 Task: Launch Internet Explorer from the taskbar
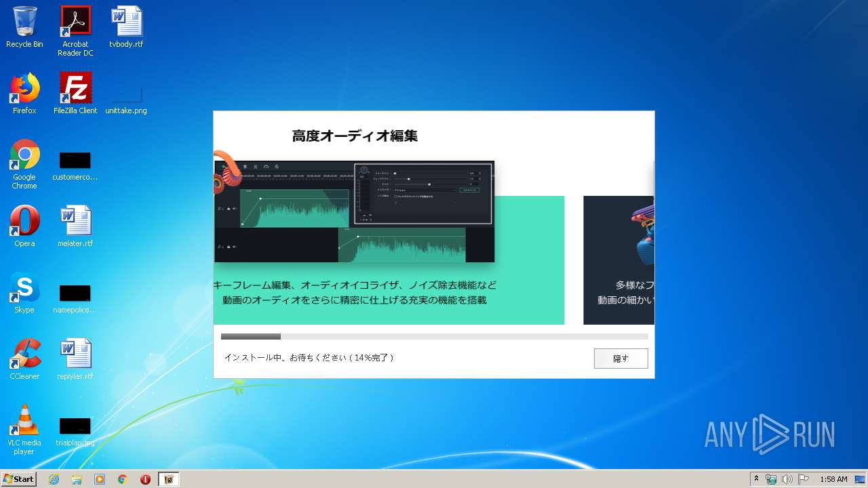click(x=54, y=479)
